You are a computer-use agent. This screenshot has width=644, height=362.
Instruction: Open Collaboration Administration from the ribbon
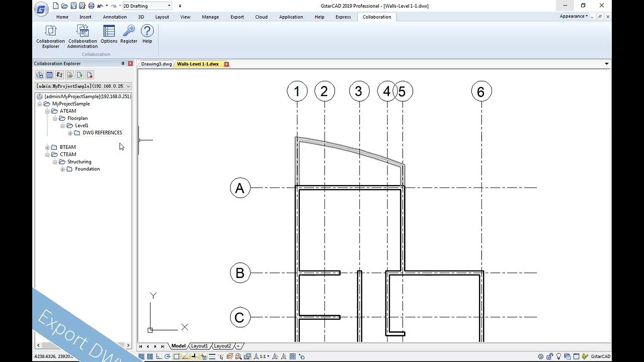tap(83, 37)
